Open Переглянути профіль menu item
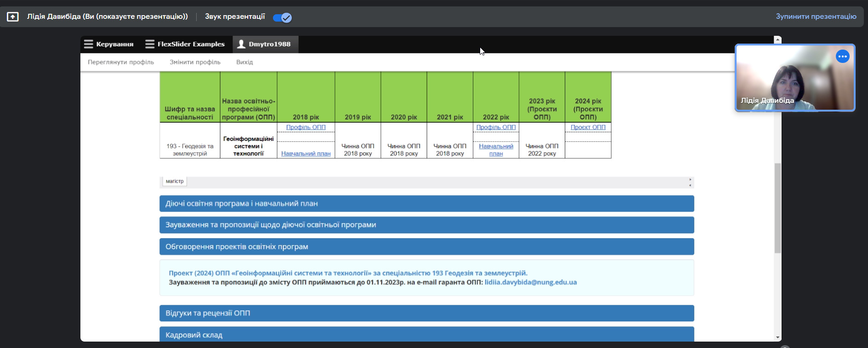 coord(121,62)
